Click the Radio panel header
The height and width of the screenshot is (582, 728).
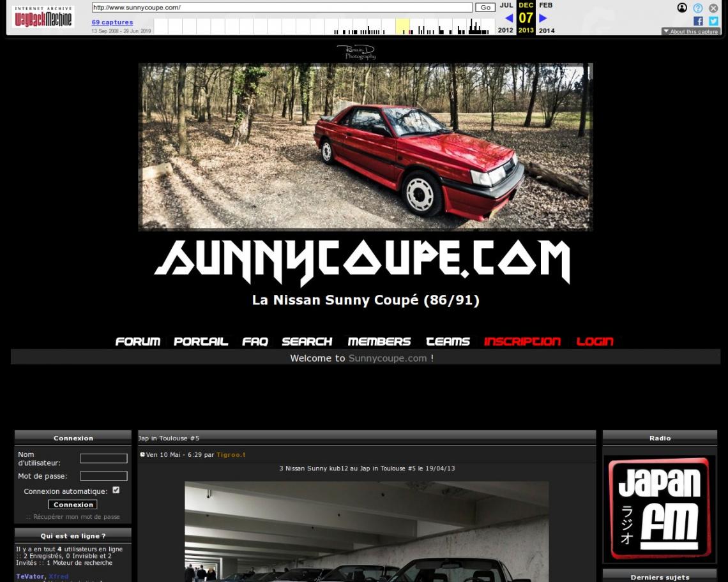coord(660,438)
